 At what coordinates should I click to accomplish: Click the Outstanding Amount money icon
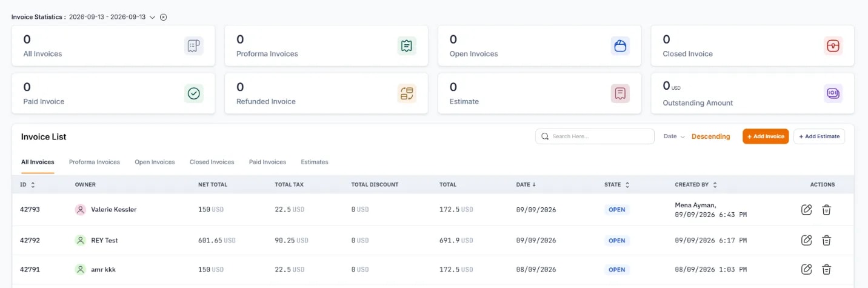[833, 93]
